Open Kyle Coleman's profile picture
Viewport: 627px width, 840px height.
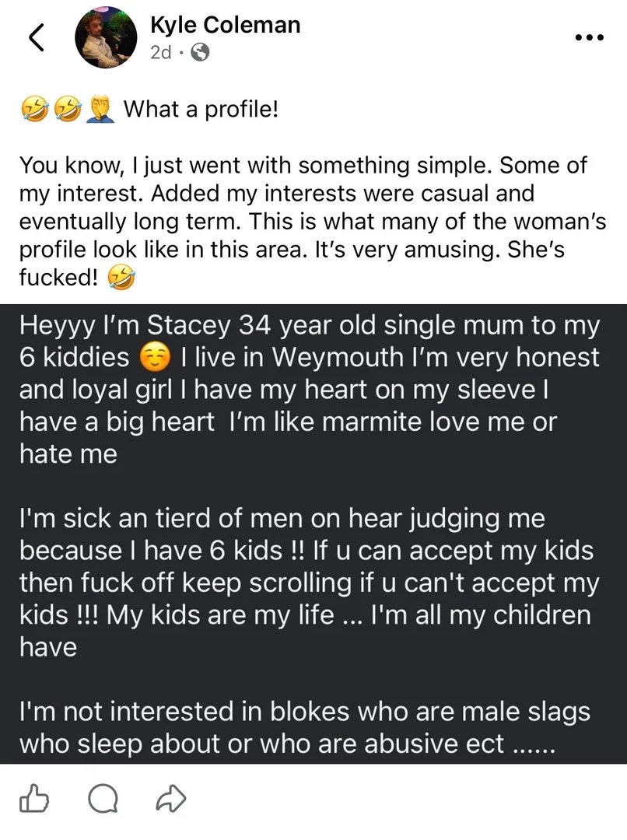106,37
